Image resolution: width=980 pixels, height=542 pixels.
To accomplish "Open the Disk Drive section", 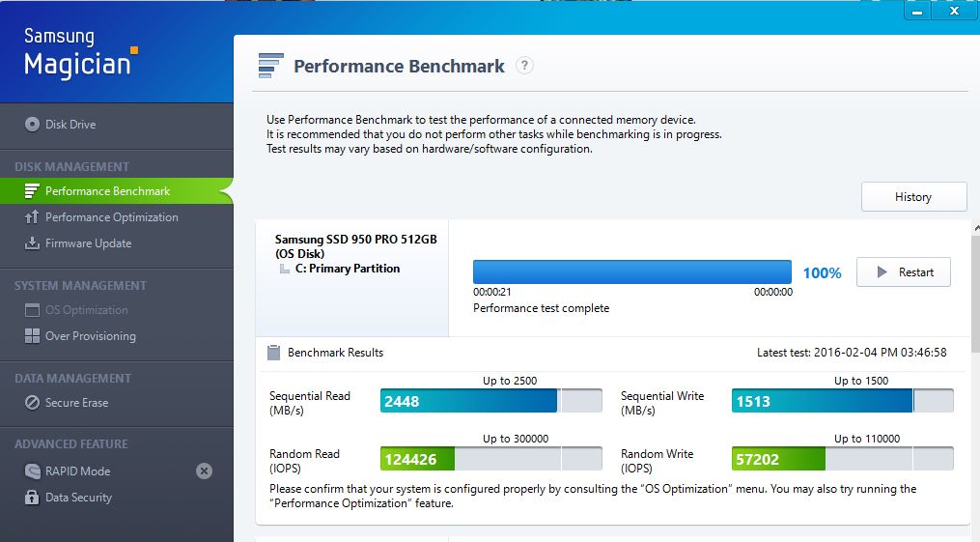I will point(70,125).
